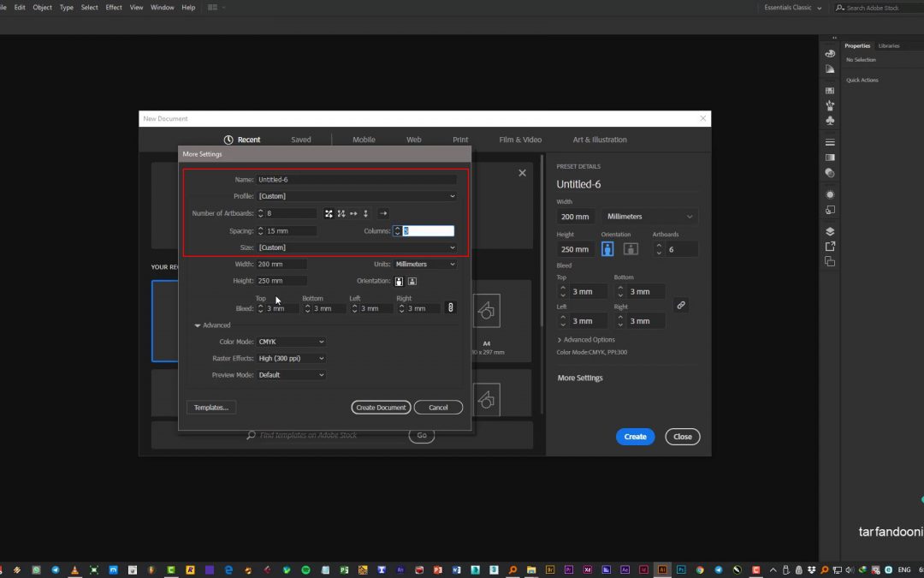
Task: Open the Effect menu
Action: [x=114, y=8]
